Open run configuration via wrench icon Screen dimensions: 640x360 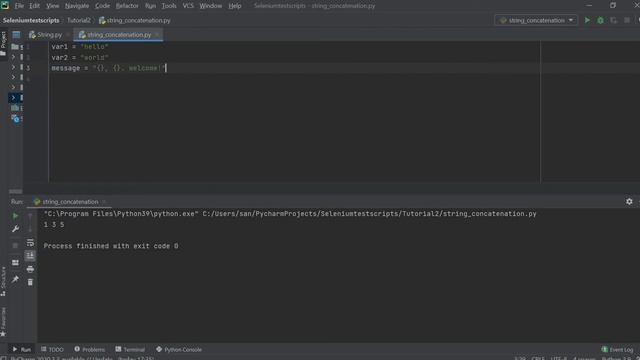tap(15, 229)
